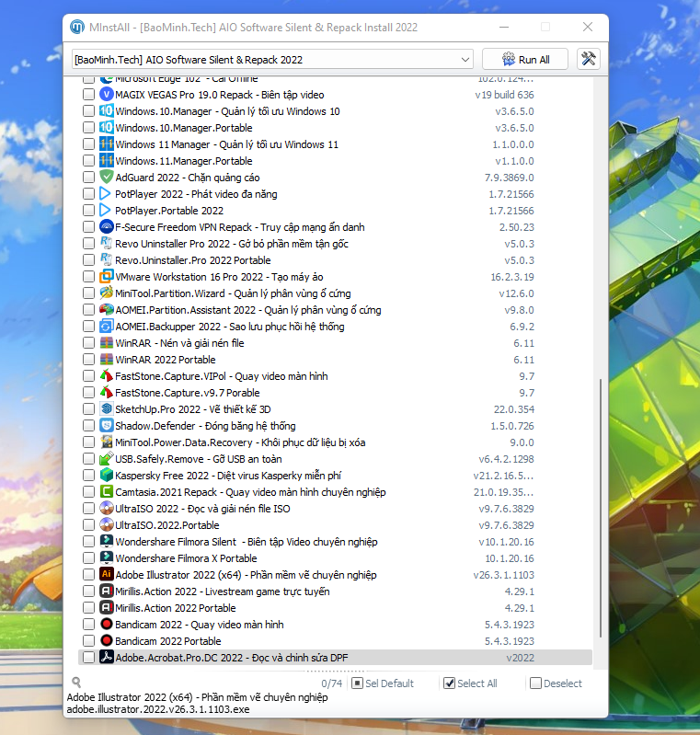Click the AdGuard 2022 shield icon
The height and width of the screenshot is (735, 700).
tap(107, 178)
